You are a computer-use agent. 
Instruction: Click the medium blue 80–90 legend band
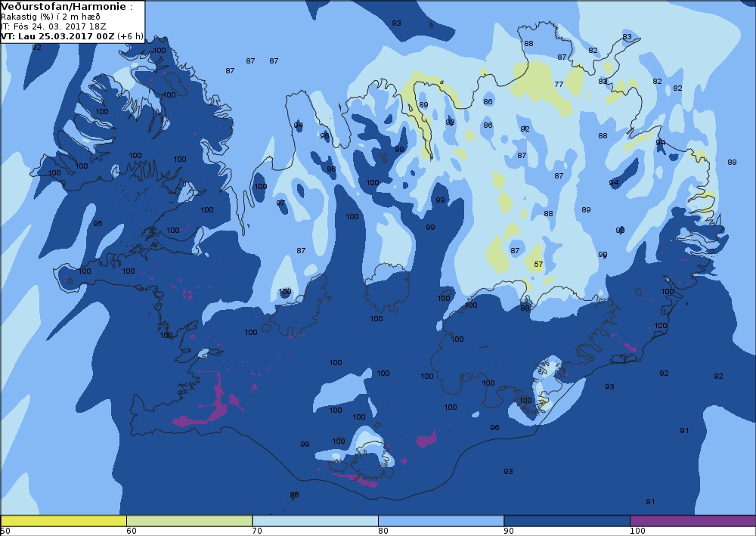[441, 521]
